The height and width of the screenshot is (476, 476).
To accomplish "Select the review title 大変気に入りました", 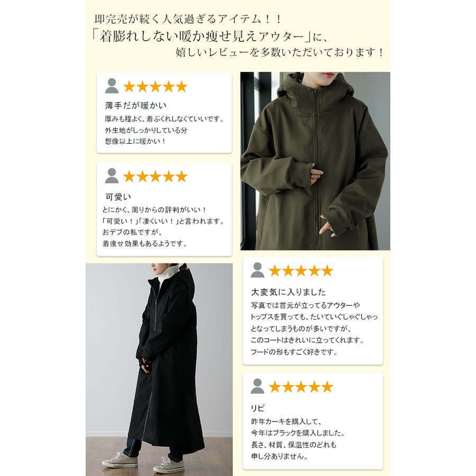I will pyautogui.click(x=288, y=292).
